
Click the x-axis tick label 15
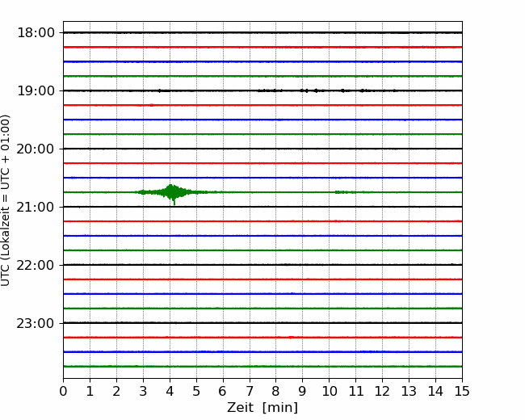pos(462,391)
